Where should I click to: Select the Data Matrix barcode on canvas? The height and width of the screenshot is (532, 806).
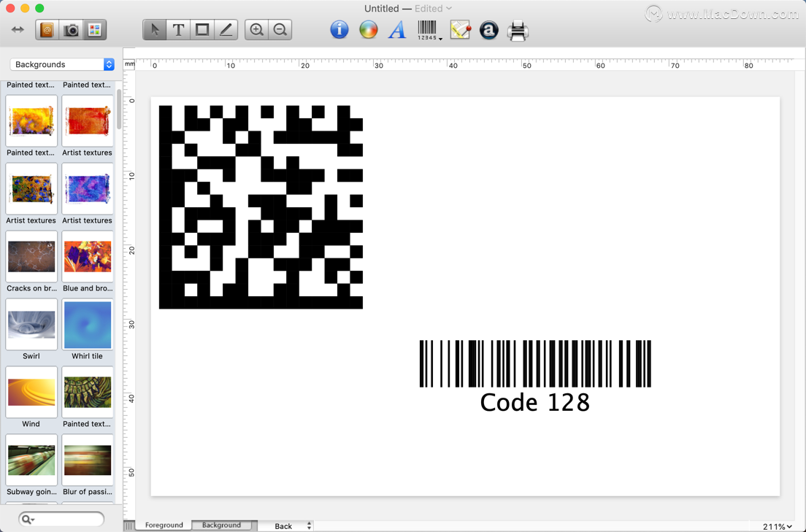tap(261, 207)
